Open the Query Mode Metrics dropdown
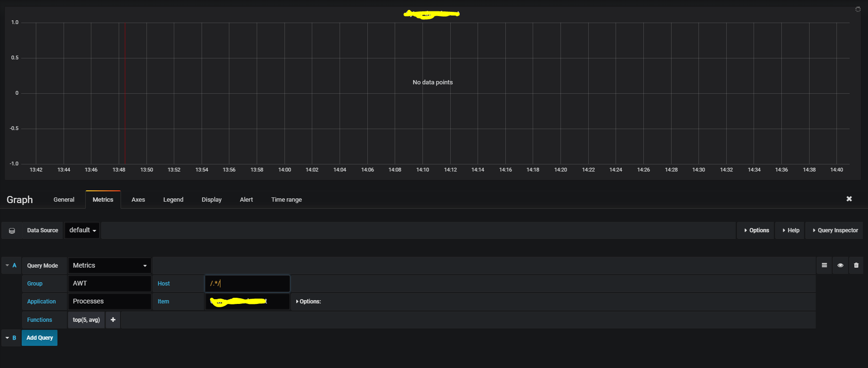868x368 pixels. coord(109,265)
